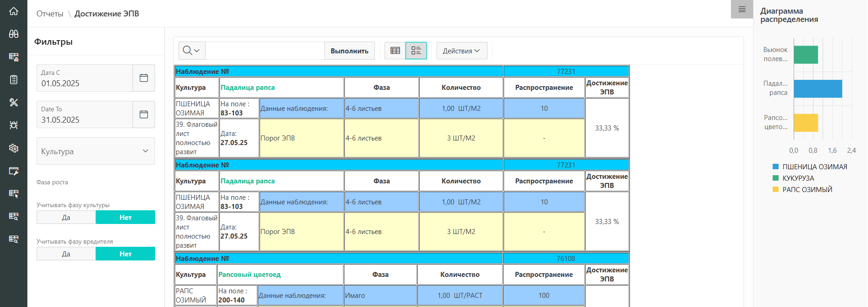Viewport: 868px width, 307px height.
Task: Open calendar picker for Date To
Action: tap(144, 114)
